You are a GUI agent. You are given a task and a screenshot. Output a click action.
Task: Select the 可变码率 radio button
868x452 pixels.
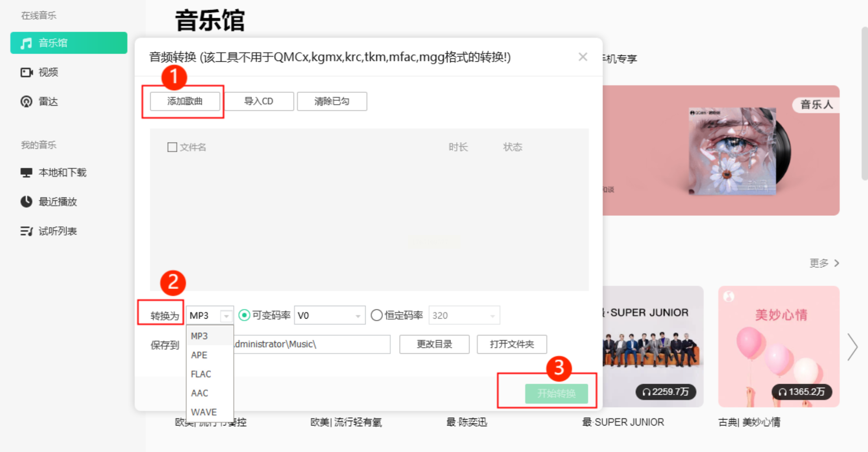tap(244, 315)
